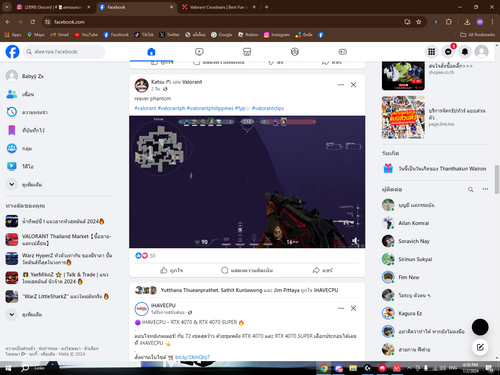Open the iHAVECPU page name
The width and height of the screenshot is (500, 375).
click(x=163, y=305)
